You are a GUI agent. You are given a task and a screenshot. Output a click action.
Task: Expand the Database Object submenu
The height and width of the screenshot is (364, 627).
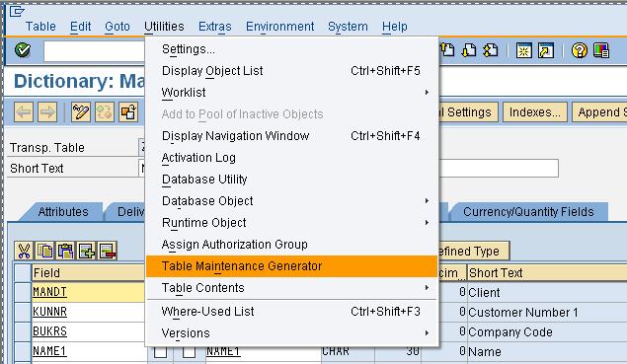point(292,200)
